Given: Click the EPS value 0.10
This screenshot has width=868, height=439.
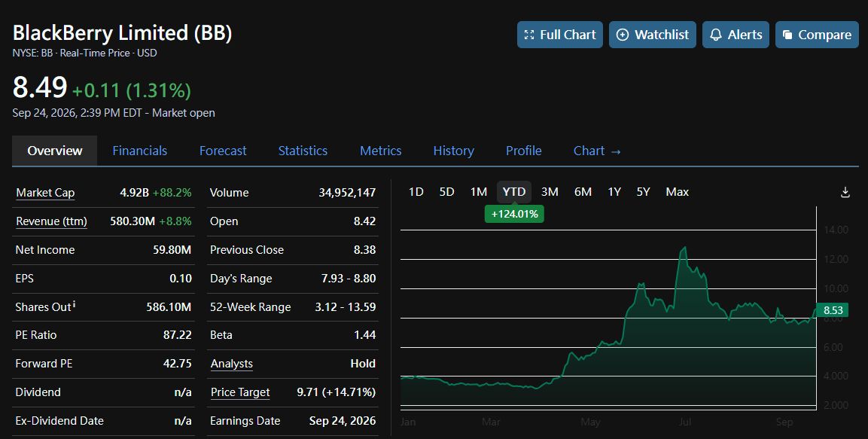Looking at the screenshot, I should click(x=181, y=279).
